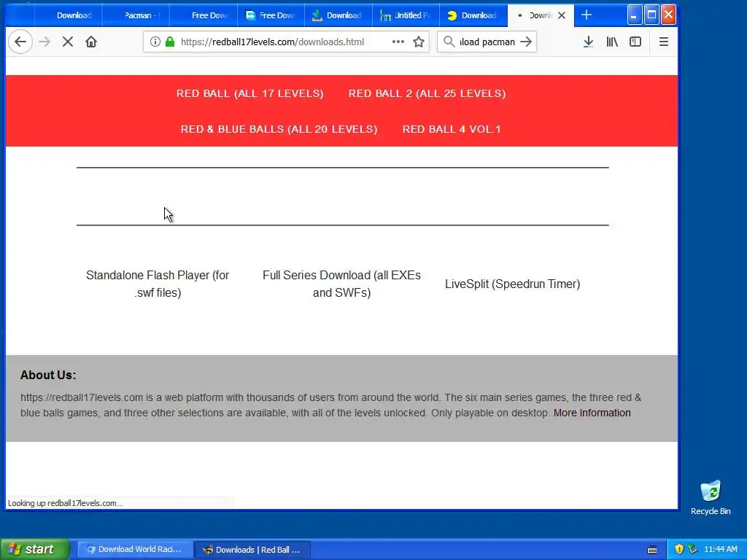Switch to the Untitled Page tab
Screen dimensions: 747x560
tap(406, 15)
